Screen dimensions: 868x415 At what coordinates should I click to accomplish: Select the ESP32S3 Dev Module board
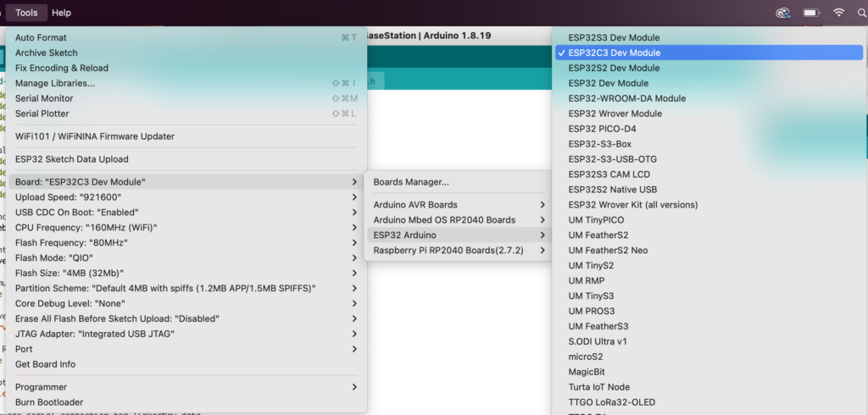(709, 37)
